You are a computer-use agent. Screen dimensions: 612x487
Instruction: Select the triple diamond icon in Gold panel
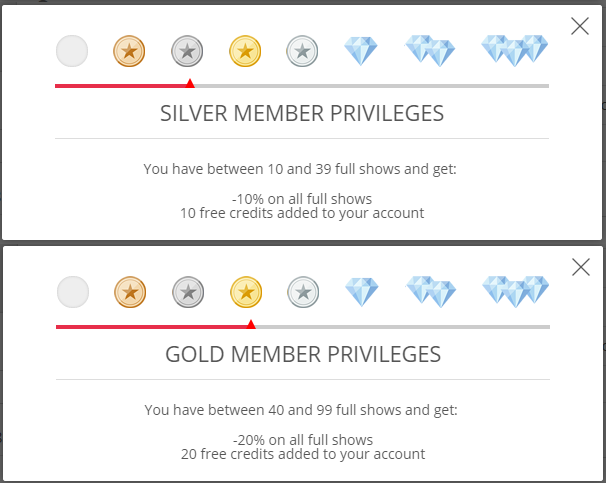pos(516,292)
